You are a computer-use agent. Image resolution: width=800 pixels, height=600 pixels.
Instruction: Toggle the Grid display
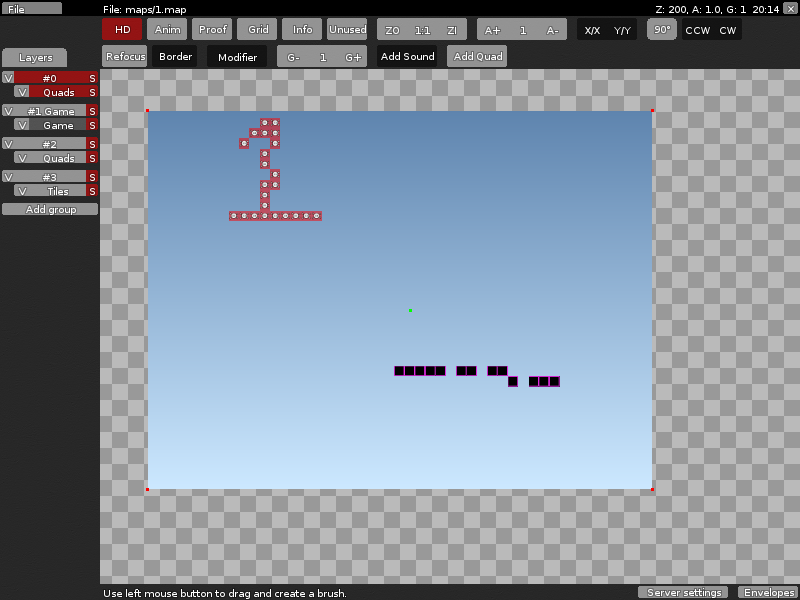(x=257, y=30)
